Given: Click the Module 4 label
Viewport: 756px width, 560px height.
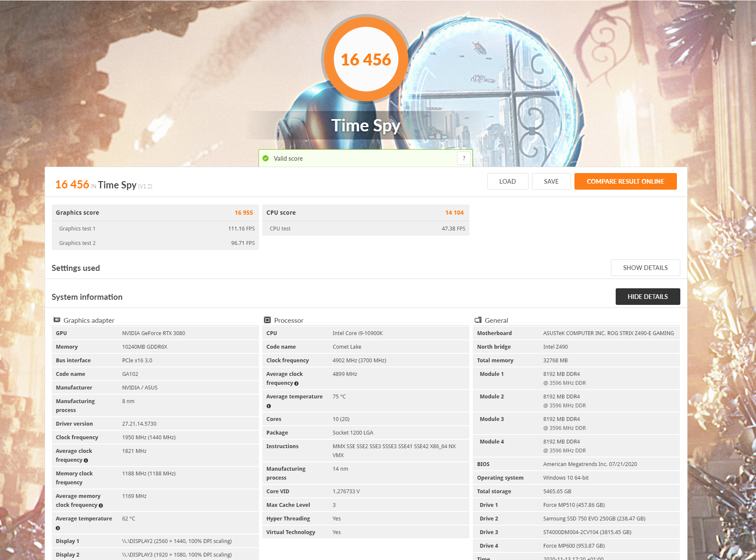Looking at the screenshot, I should (492, 442).
